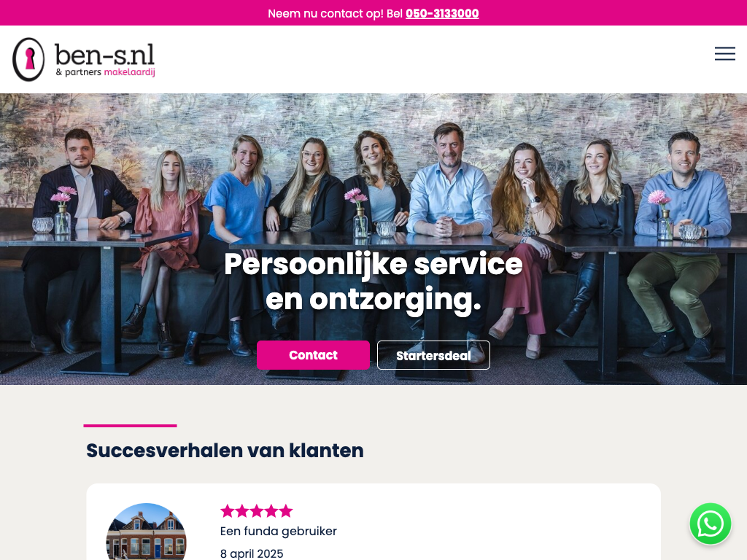Click reviewer name Een funda gebruiker
747x560 pixels.
pos(278,531)
